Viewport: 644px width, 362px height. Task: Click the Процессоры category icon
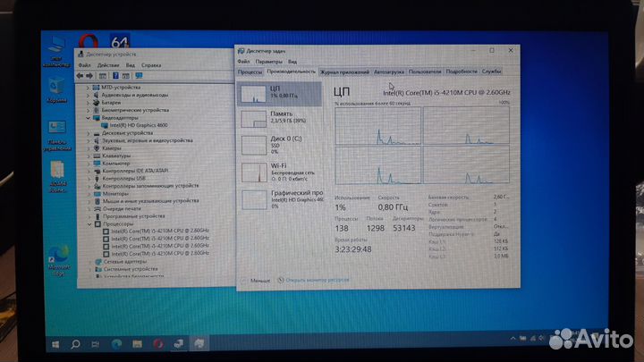click(97, 224)
